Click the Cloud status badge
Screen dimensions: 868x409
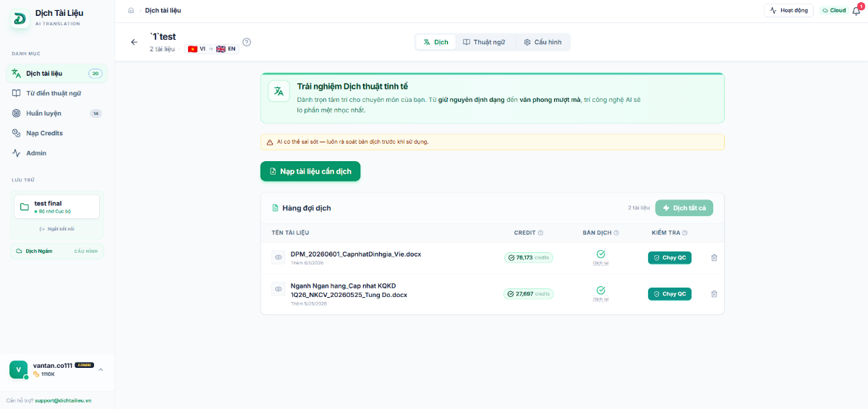(834, 10)
